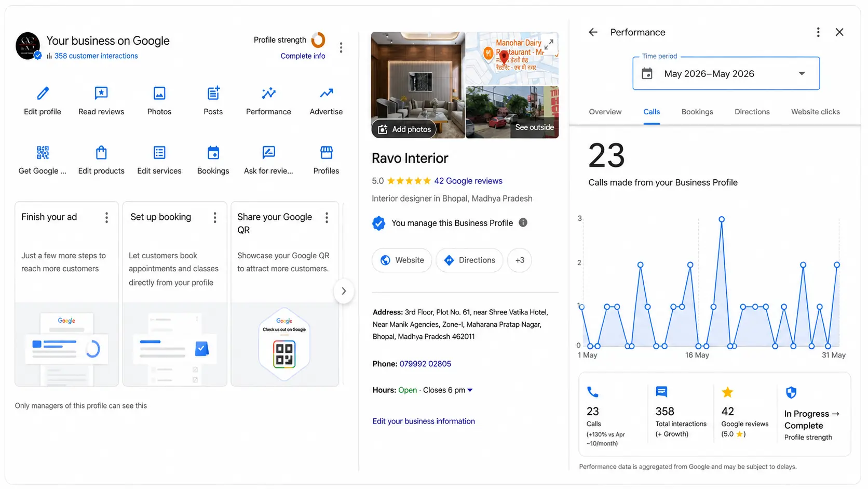
Task: Go back with Performance panel arrow
Action: click(593, 32)
